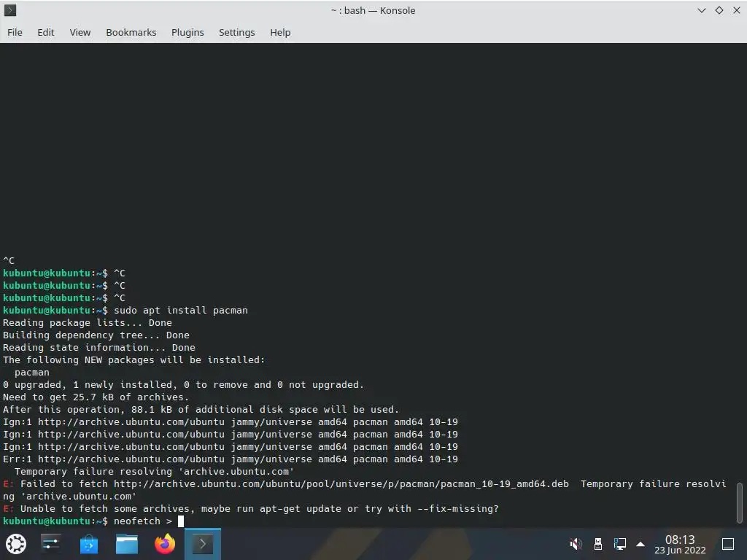Screen dimensions: 747x560
Task: Open the Edit menu
Action: point(46,32)
